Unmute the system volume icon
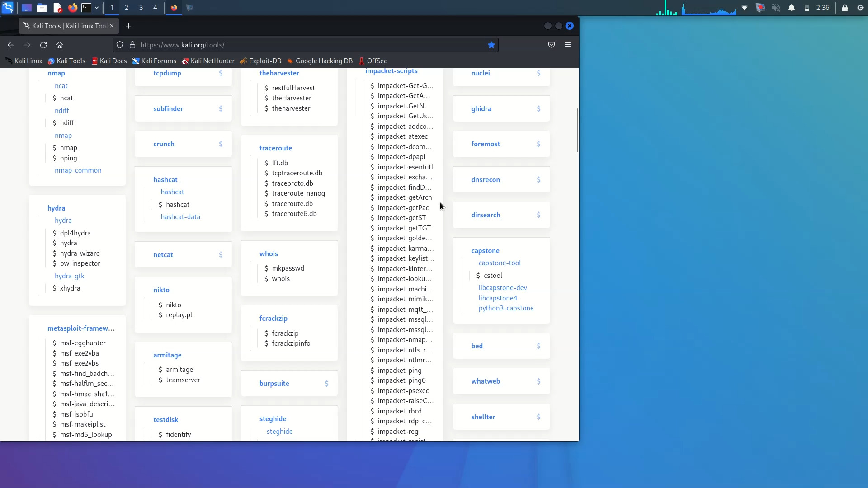Image resolution: width=868 pixels, height=488 pixels. click(x=776, y=8)
